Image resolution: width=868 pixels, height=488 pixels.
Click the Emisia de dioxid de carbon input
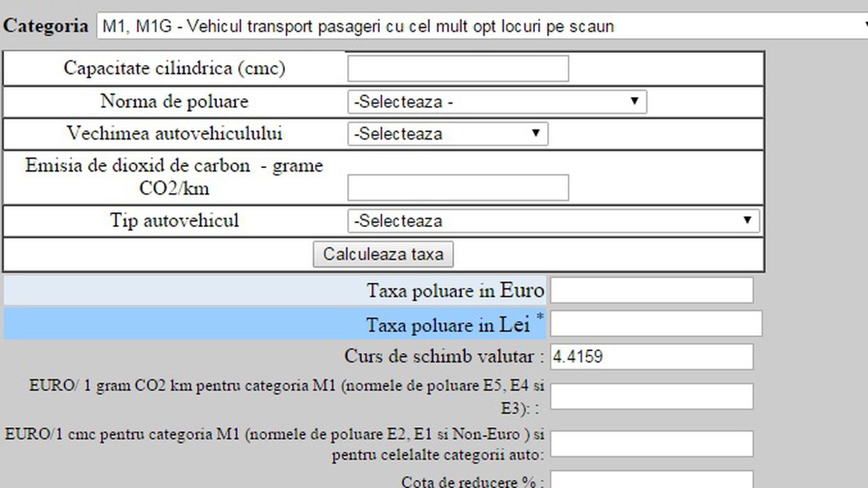[x=458, y=187]
